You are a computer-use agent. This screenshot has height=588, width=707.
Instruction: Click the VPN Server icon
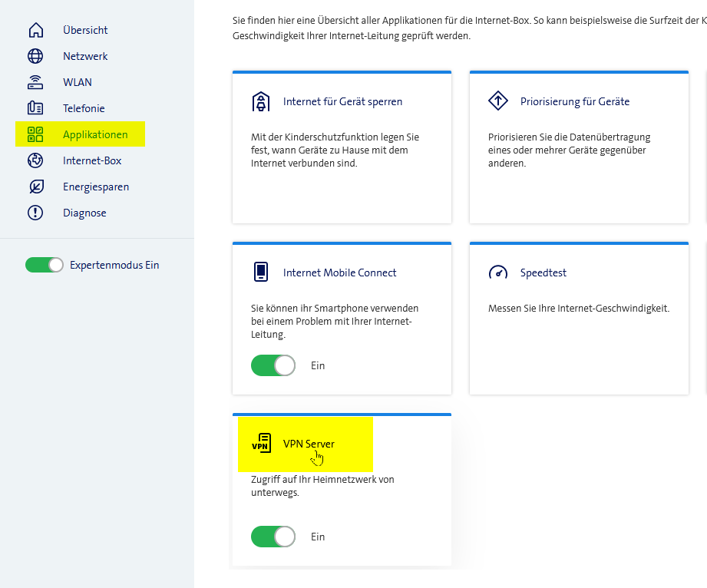point(261,444)
